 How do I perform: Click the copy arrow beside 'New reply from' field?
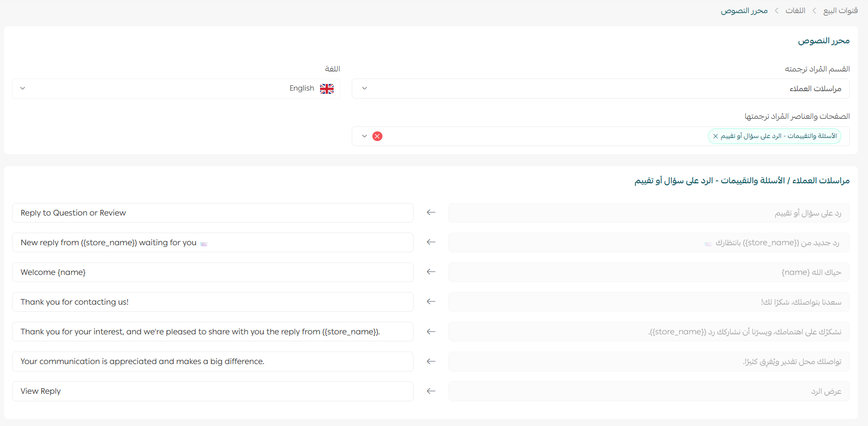pyautogui.click(x=431, y=242)
